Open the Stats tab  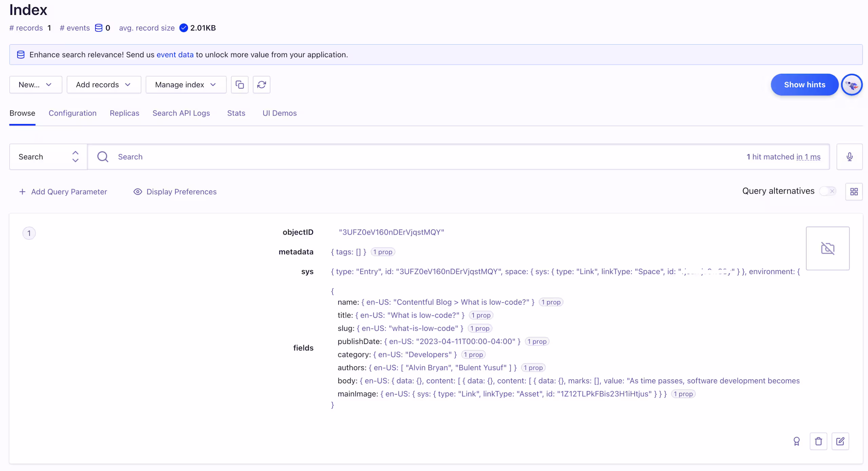click(x=236, y=113)
